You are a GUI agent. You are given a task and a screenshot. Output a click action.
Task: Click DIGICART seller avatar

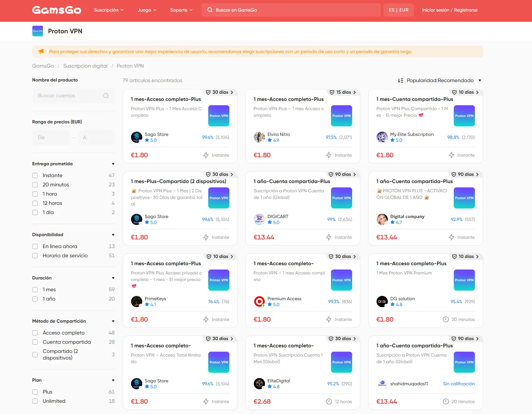pyautogui.click(x=259, y=219)
